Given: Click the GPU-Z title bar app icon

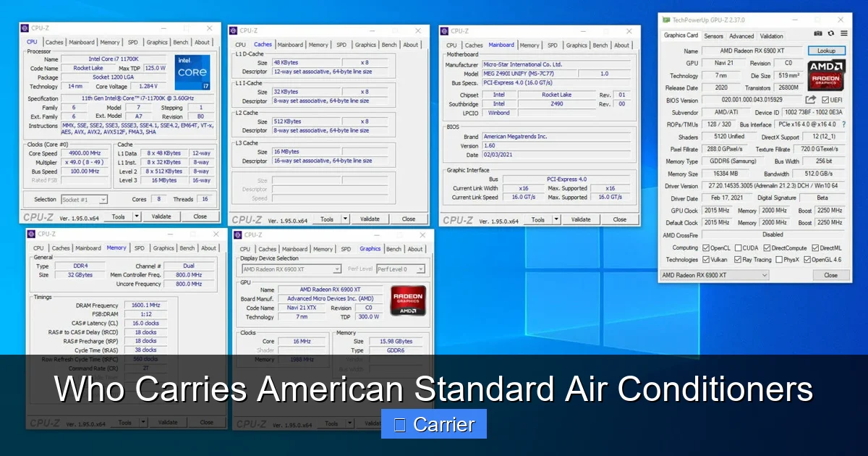Looking at the screenshot, I should [x=666, y=20].
